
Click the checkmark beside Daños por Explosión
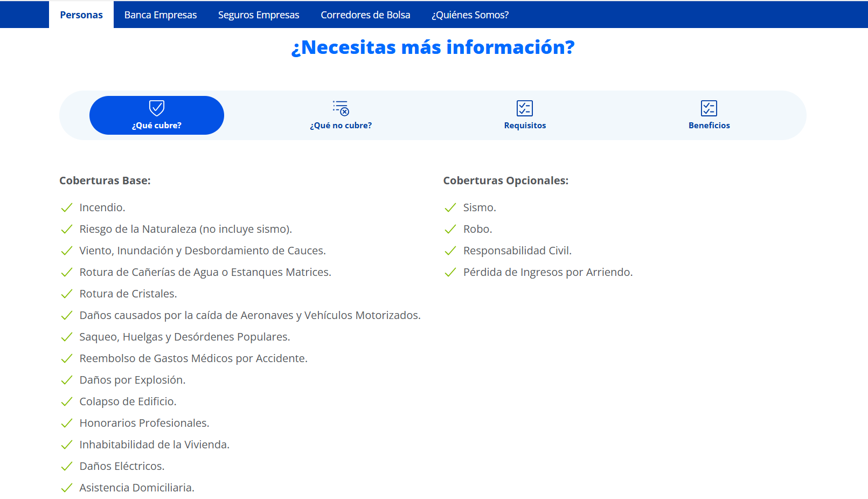pos(67,380)
